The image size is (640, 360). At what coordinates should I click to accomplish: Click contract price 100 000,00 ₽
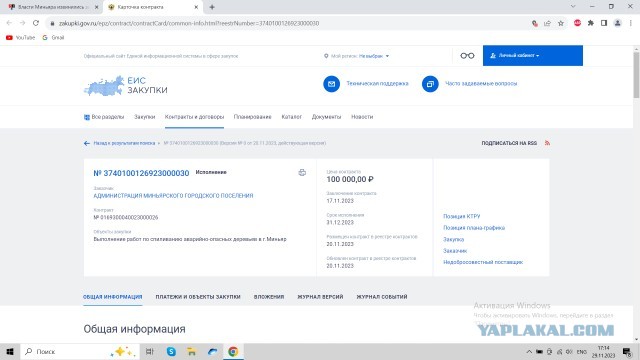350,179
